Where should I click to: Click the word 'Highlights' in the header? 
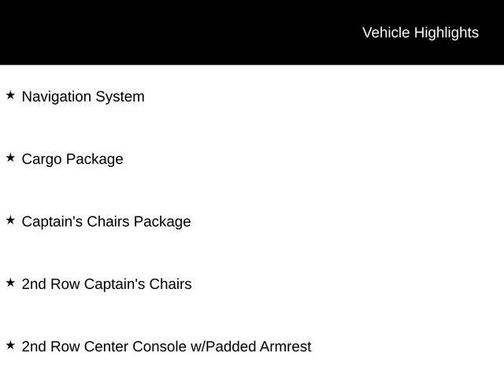(446, 33)
